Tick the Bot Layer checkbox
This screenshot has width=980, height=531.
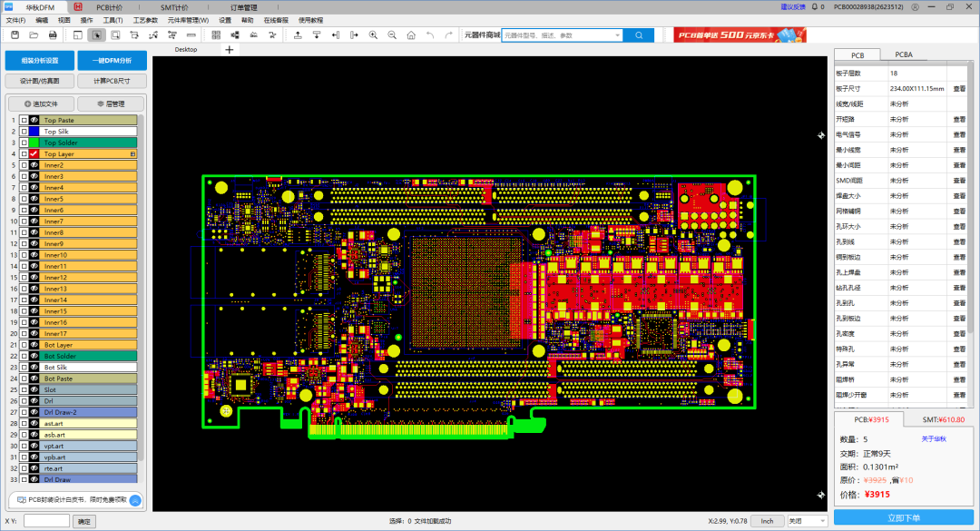click(24, 345)
